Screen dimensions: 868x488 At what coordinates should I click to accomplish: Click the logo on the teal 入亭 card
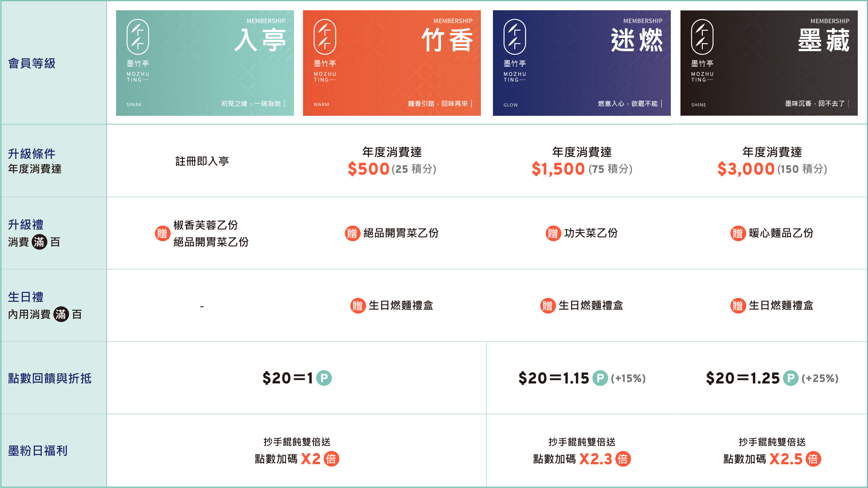pos(137,37)
